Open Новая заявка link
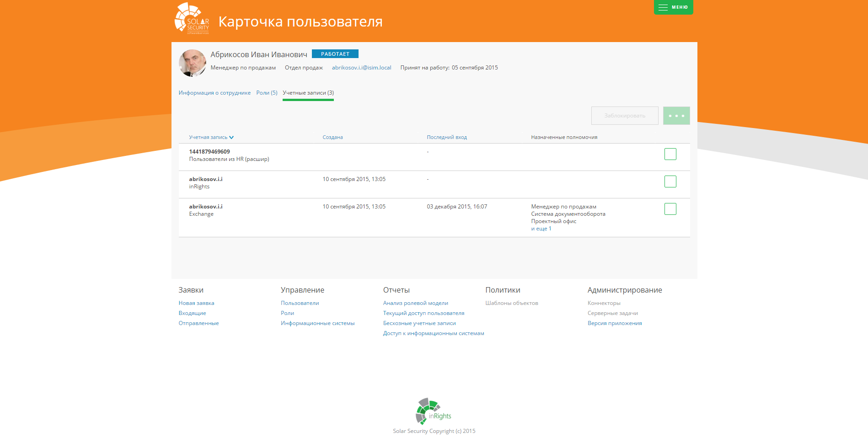The image size is (868, 443). (196, 303)
